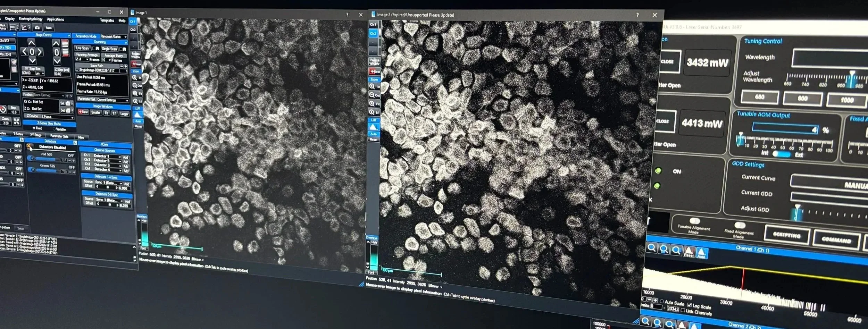Open the Electrophysiology menu
Viewport: 868px width, 329px height.
[x=31, y=19]
